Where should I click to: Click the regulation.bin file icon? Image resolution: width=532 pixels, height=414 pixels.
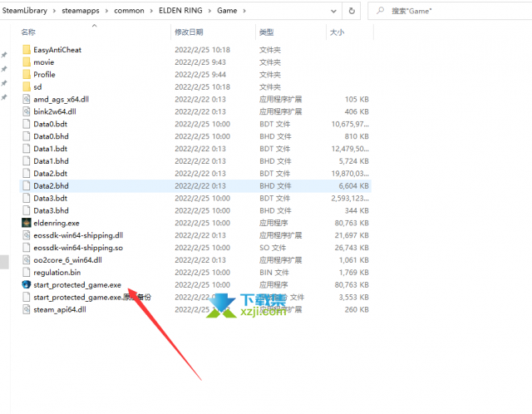[x=27, y=273]
